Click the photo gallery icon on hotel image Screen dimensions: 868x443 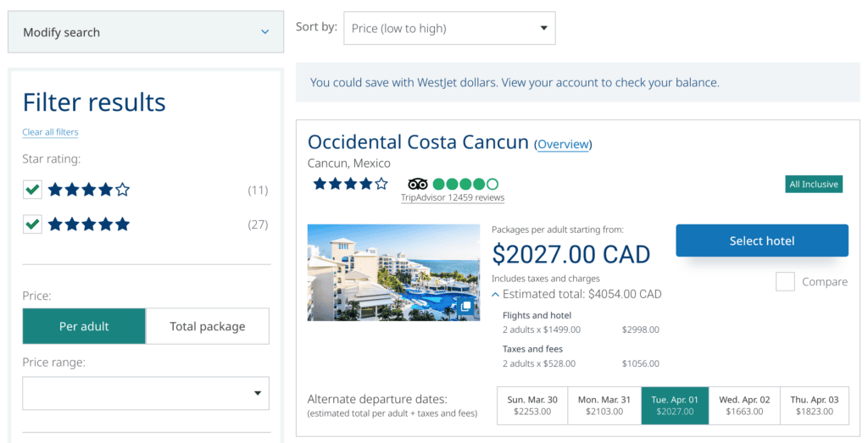click(x=465, y=306)
